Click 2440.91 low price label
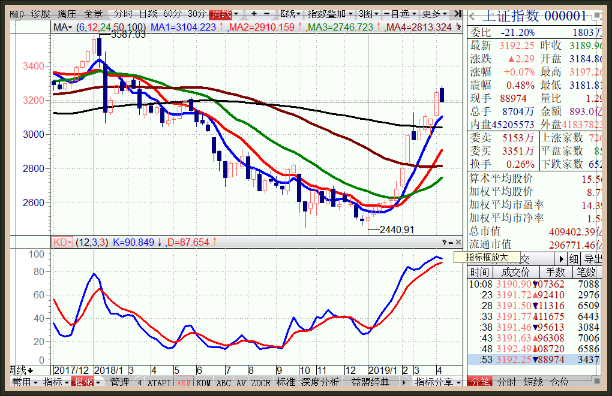 [x=397, y=229]
